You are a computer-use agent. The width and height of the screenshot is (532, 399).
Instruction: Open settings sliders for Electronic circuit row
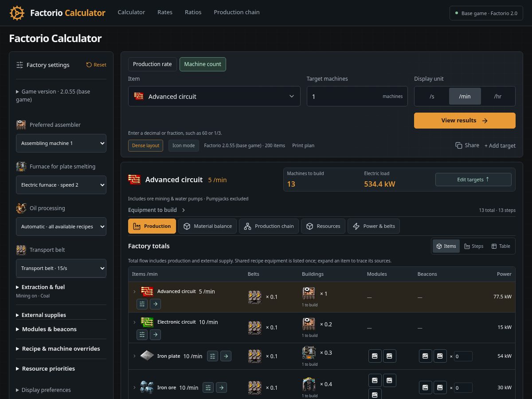(x=142, y=334)
